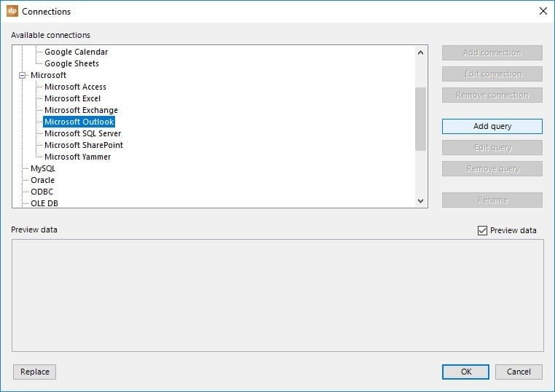555x392 pixels.
Task: Confirm with the OK button
Action: coord(465,372)
